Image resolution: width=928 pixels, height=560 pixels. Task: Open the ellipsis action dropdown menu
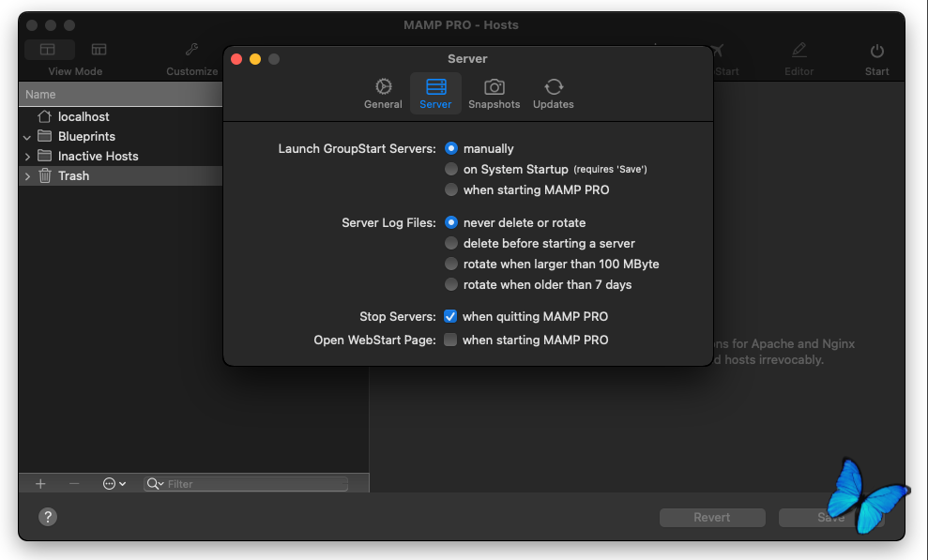click(x=114, y=484)
